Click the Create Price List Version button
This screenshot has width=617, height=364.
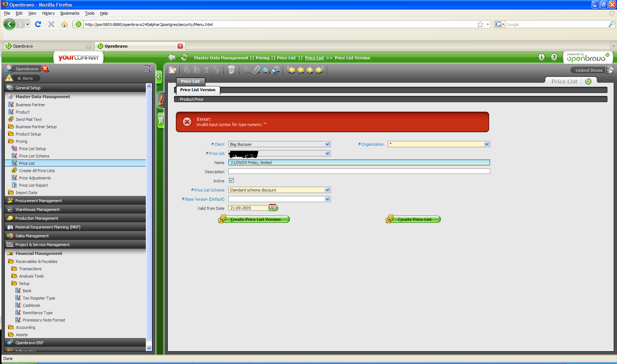[254, 219]
